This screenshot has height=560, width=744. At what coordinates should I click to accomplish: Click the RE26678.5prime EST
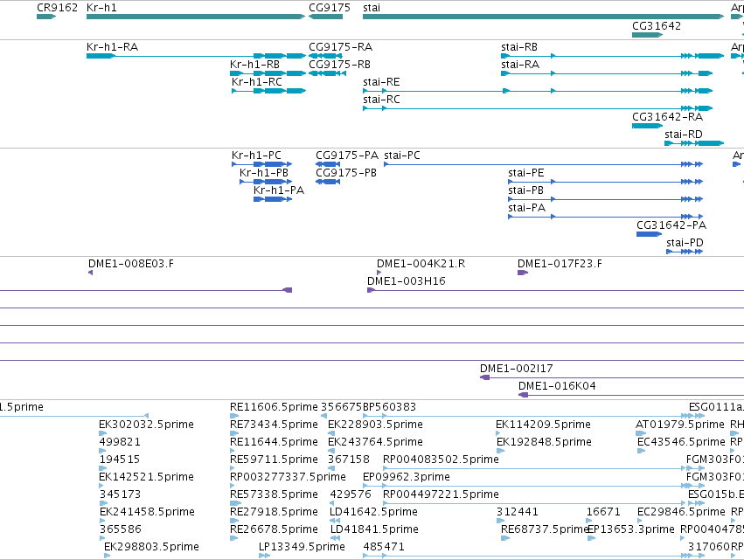click(x=234, y=537)
